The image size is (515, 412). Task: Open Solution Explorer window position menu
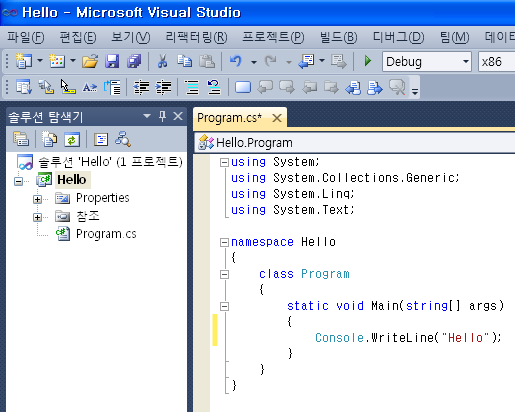147,116
